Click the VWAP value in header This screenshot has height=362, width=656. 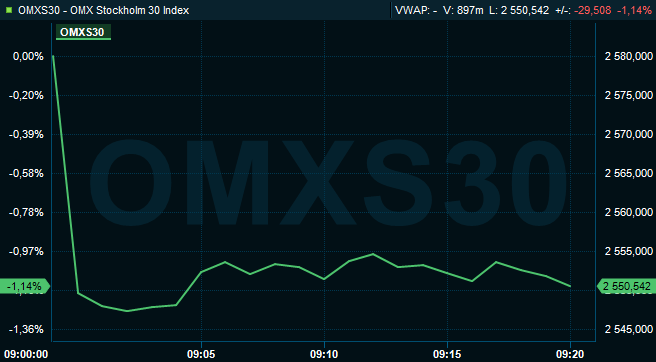point(416,10)
